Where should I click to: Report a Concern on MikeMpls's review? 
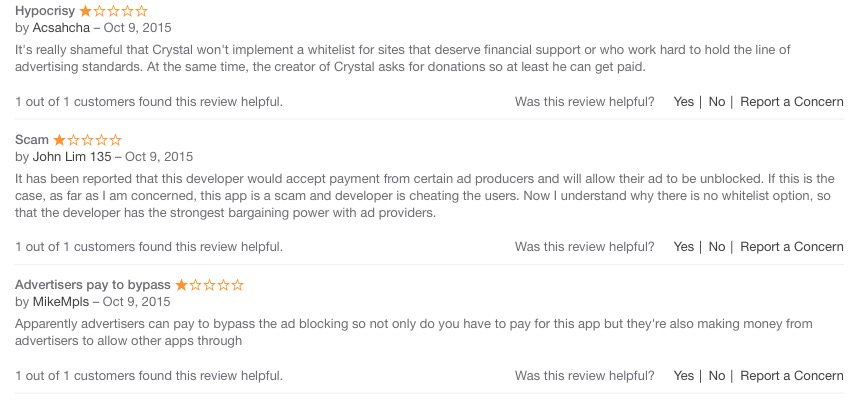tap(792, 376)
